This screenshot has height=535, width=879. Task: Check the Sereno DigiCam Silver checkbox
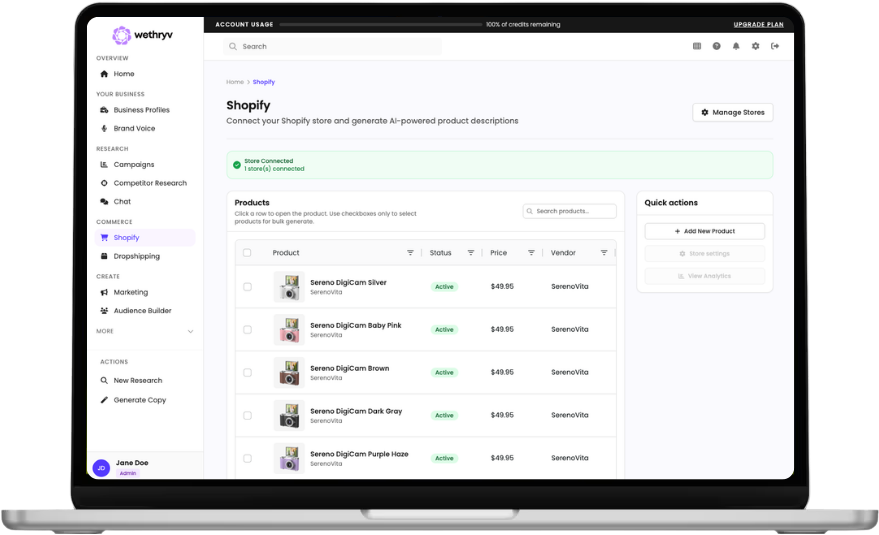(x=247, y=287)
